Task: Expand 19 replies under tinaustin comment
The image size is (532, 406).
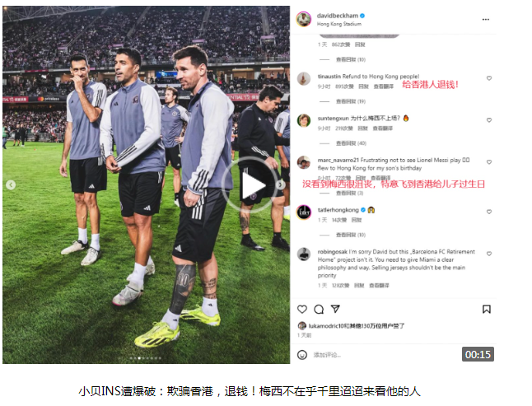Action: pyautogui.click(x=351, y=101)
